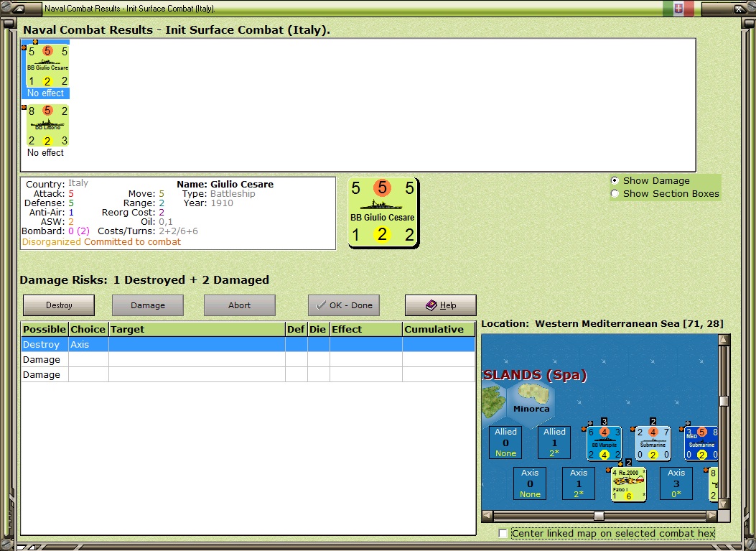Select the second Damage row in table
The image size is (756, 551).
click(x=248, y=374)
